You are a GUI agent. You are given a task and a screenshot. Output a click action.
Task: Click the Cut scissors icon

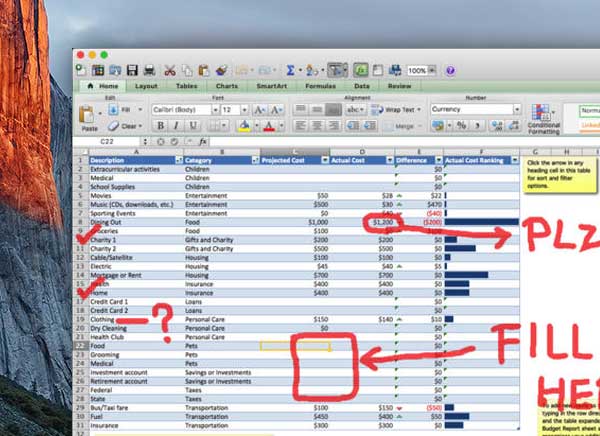(x=170, y=70)
